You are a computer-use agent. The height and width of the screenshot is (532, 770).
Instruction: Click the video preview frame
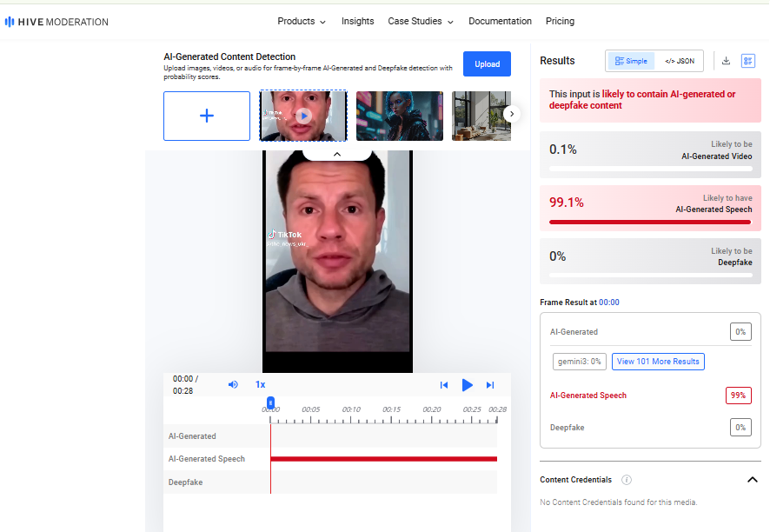337,262
